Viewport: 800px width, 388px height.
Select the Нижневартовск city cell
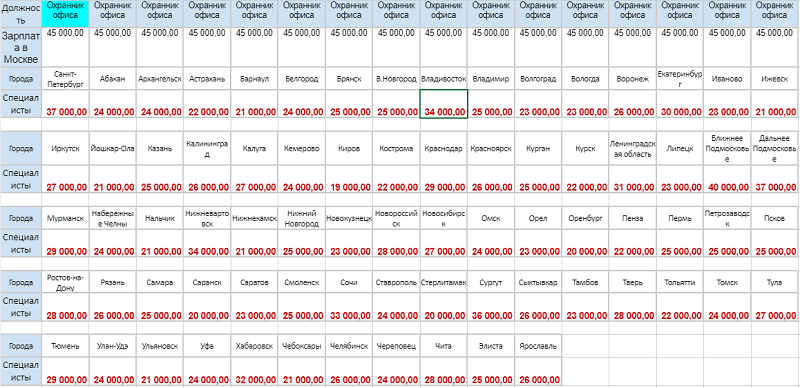tap(207, 219)
